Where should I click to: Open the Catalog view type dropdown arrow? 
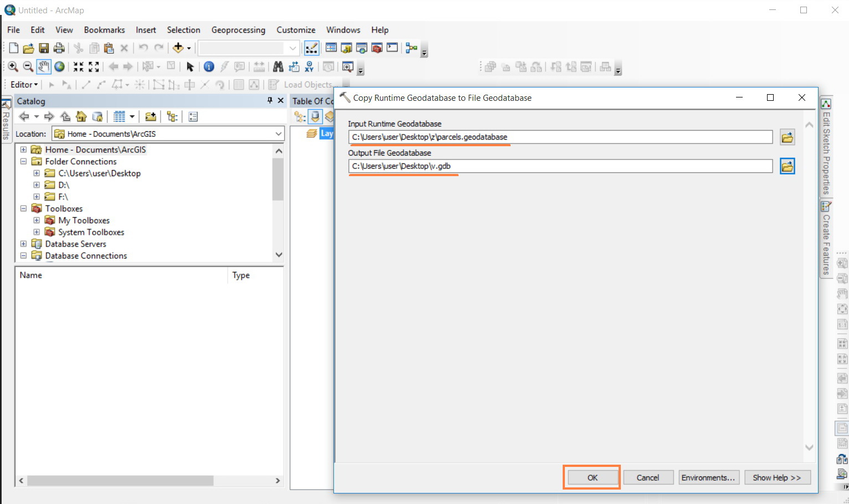click(132, 116)
